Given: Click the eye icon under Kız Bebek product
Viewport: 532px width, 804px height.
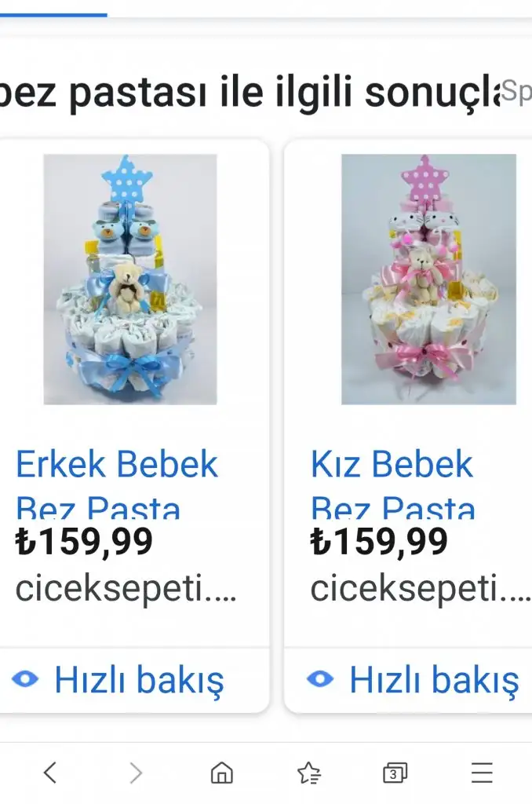Looking at the screenshot, I should pos(320,679).
